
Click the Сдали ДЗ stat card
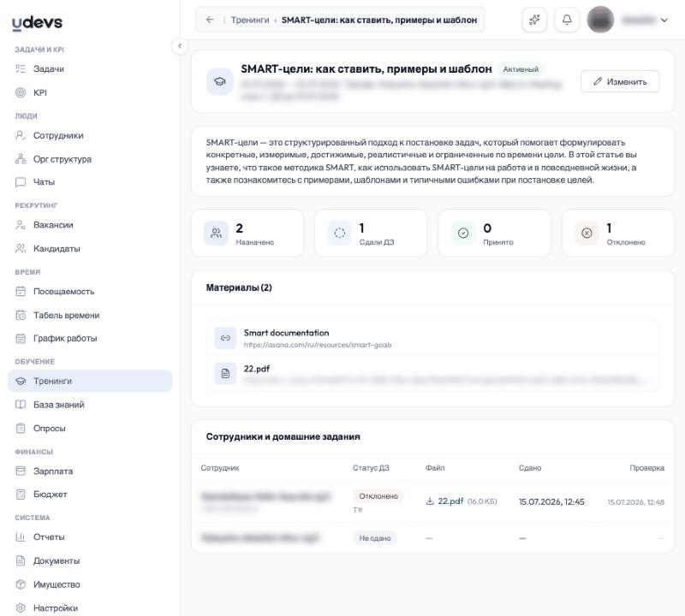[x=371, y=233]
